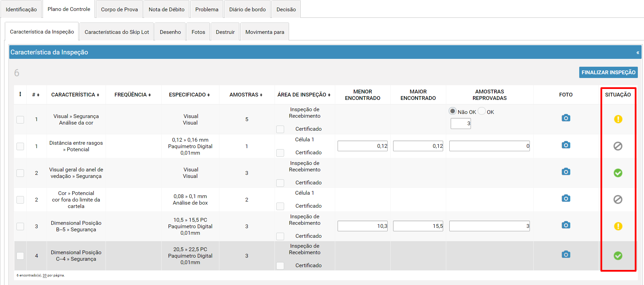Edit Menor Encontrado field showing 10,3
This screenshot has width=644, height=285.
[x=363, y=226]
